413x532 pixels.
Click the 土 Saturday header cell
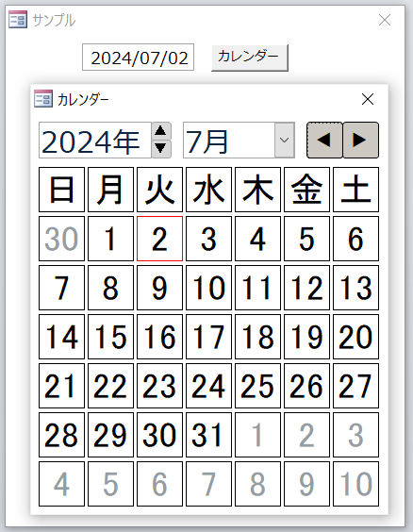356,190
